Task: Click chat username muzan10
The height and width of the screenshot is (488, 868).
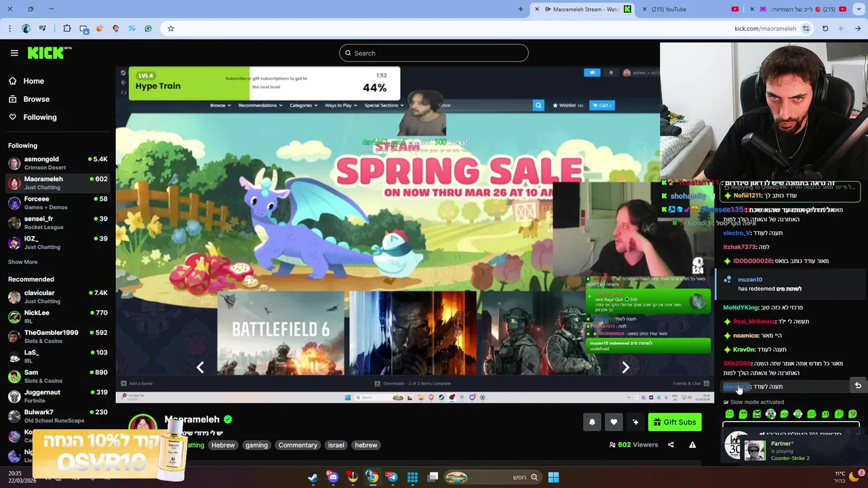Action: click(750, 279)
